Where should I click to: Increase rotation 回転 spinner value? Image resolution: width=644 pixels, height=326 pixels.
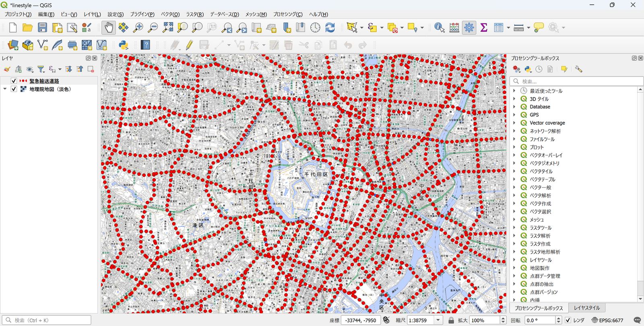point(558,318)
